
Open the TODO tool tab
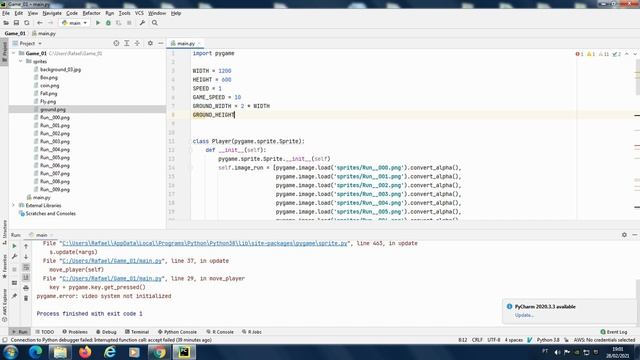pos(45,332)
